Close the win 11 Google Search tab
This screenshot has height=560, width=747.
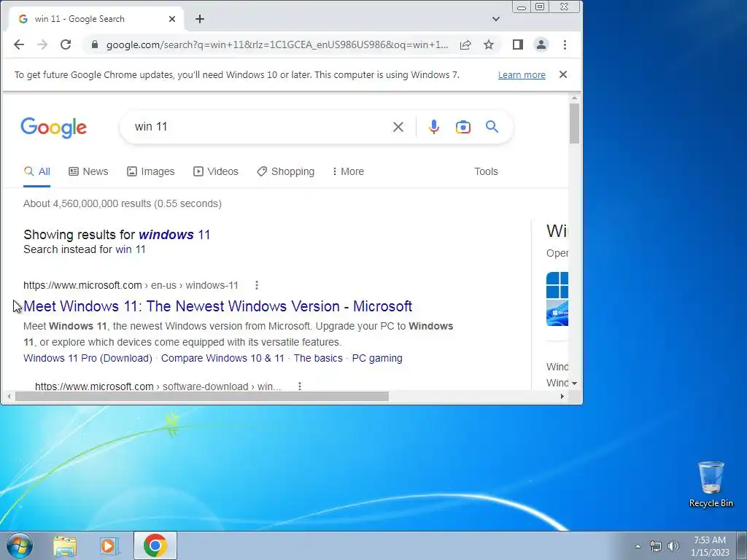coord(172,19)
